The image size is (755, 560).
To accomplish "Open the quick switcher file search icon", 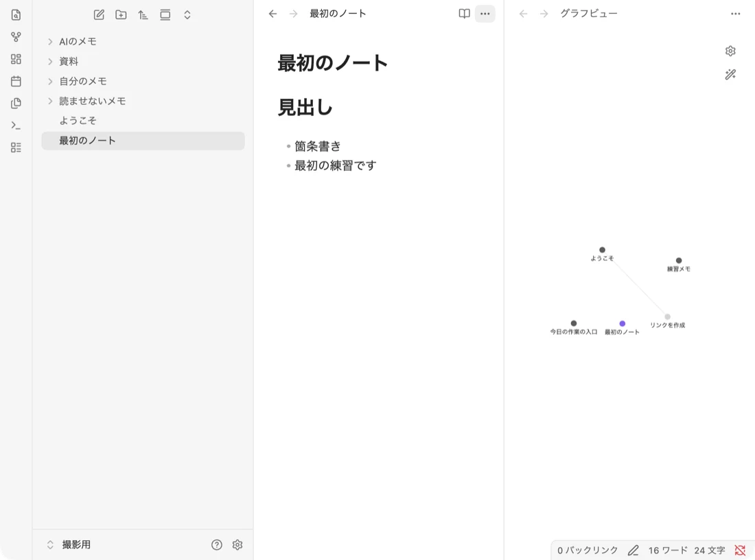I will pos(16,15).
